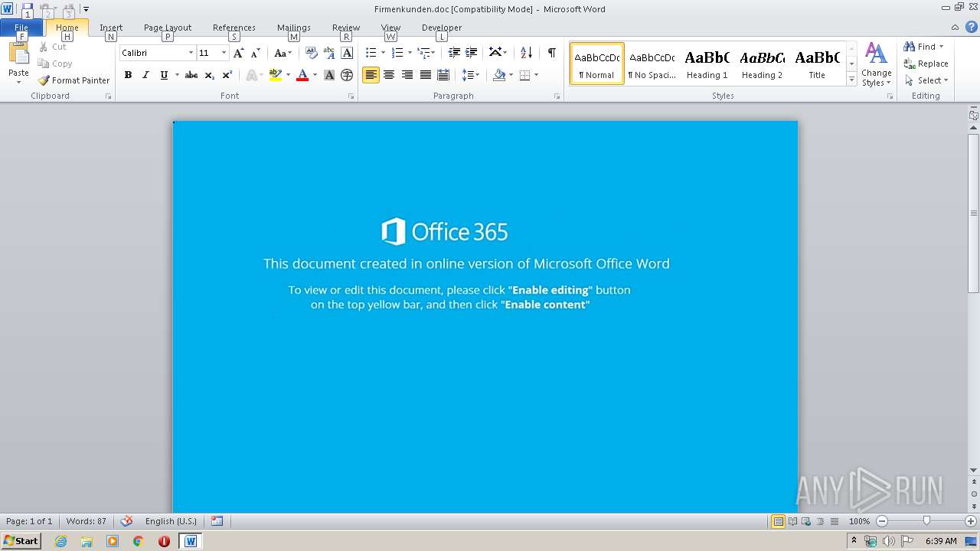Open the Change Case dropdown
The height and width of the screenshot is (551, 980).
283,53
